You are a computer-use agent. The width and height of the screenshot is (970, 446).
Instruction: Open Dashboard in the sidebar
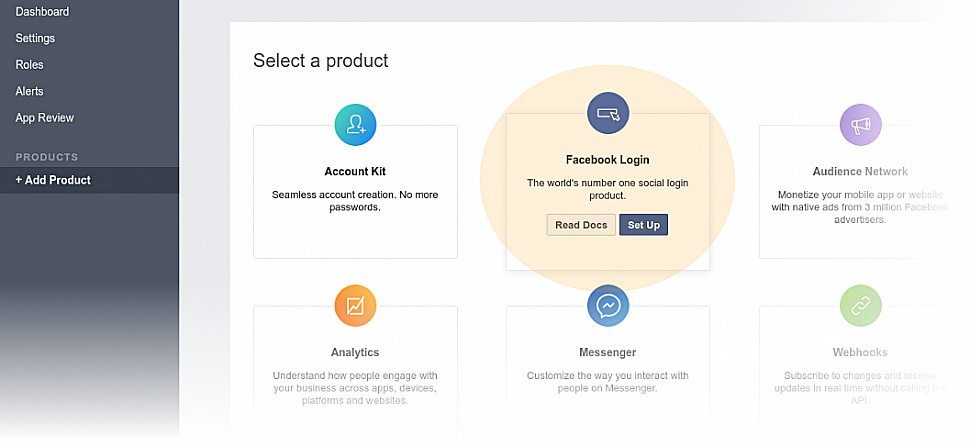point(42,12)
